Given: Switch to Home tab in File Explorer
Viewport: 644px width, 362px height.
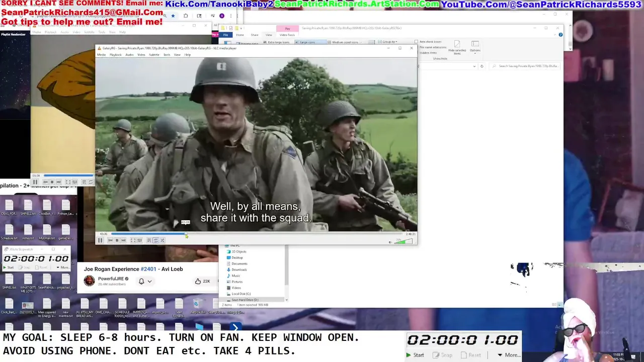Looking at the screenshot, I should 240,35.
